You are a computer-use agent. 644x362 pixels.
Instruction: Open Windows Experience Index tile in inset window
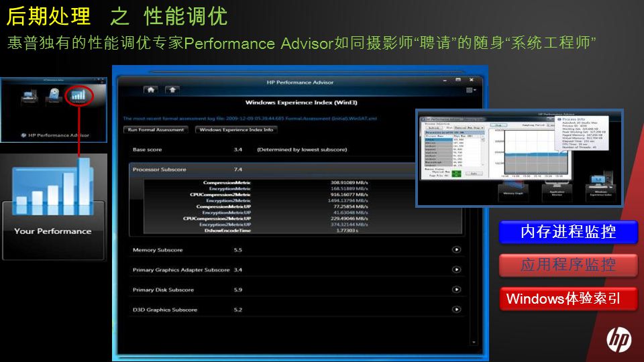tap(600, 186)
